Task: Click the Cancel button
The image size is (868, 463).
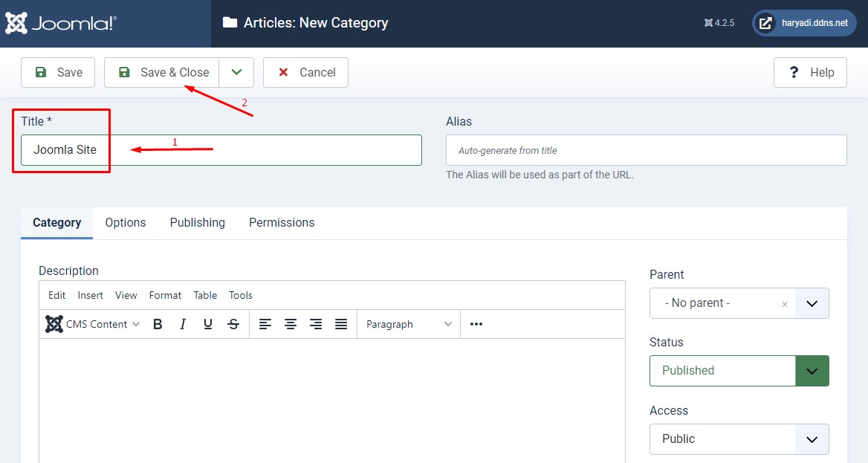Action: (305, 72)
